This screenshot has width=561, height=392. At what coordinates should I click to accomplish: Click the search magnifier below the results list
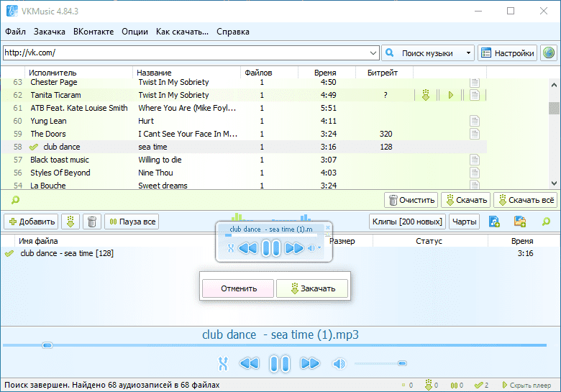point(15,200)
